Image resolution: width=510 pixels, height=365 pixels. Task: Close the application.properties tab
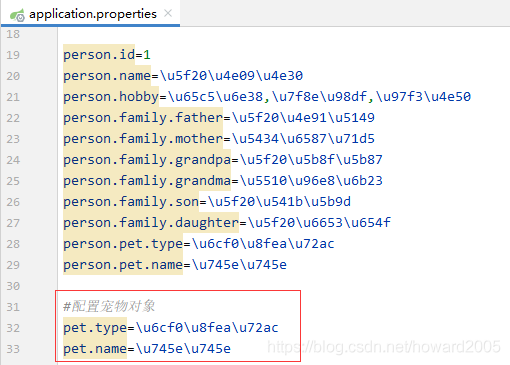168,13
